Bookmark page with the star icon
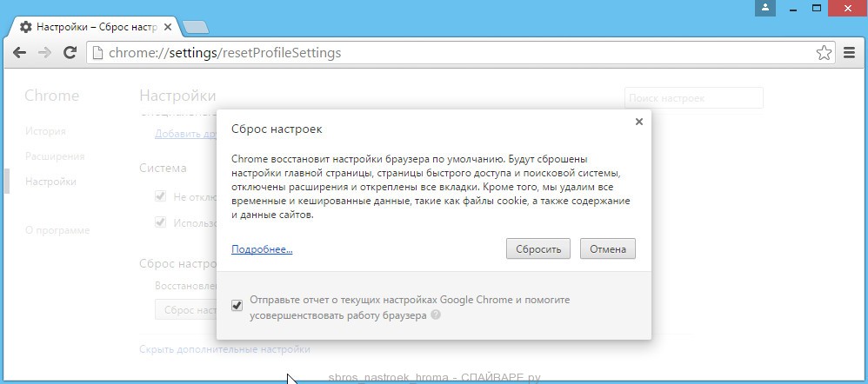Screen dimensions: 868x384 tap(824, 53)
